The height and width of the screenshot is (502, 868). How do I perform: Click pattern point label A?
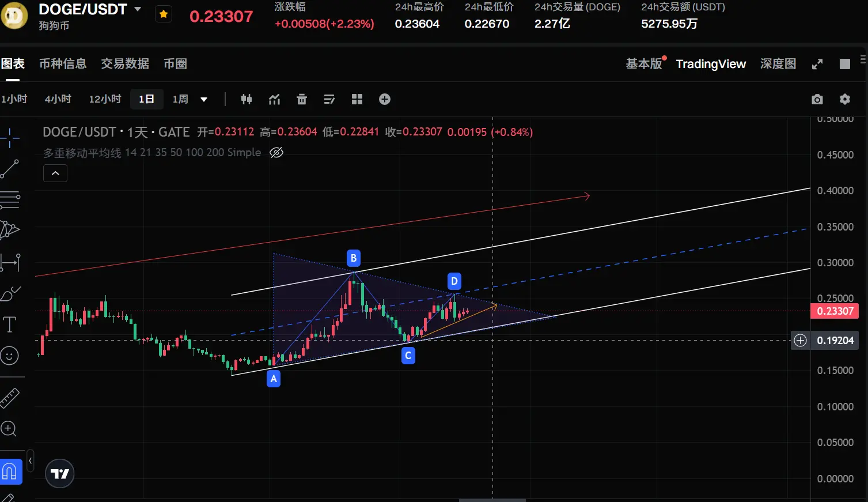tap(274, 379)
